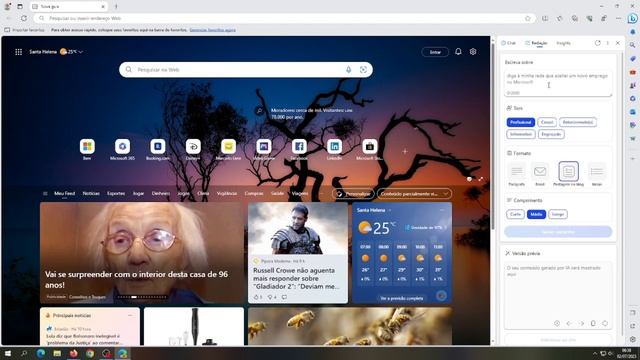Expand location chevron in the weather card

point(390,210)
